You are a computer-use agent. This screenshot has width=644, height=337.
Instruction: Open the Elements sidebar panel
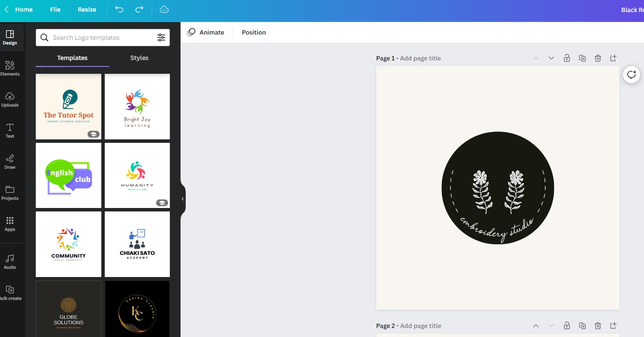tap(10, 69)
